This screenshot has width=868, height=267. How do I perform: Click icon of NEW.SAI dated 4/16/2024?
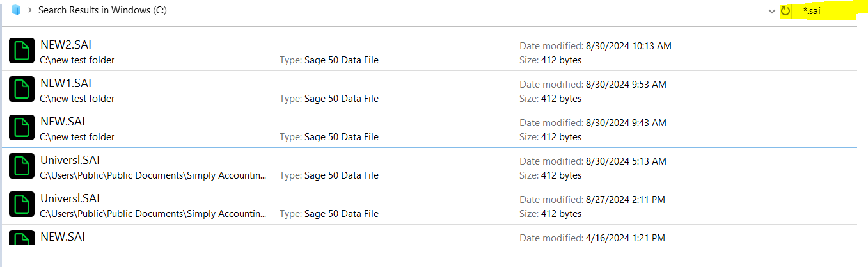[x=22, y=238]
